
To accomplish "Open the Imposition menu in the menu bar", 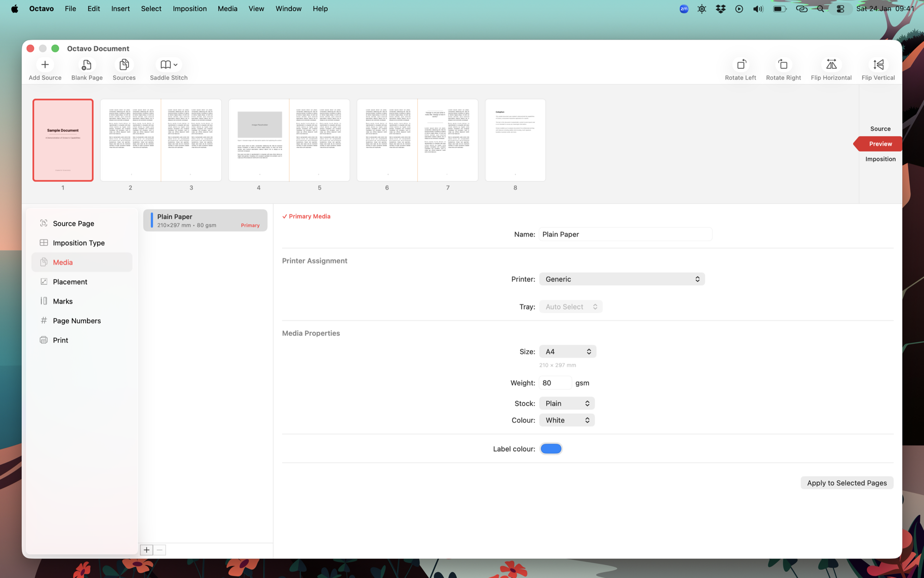I will [x=190, y=9].
